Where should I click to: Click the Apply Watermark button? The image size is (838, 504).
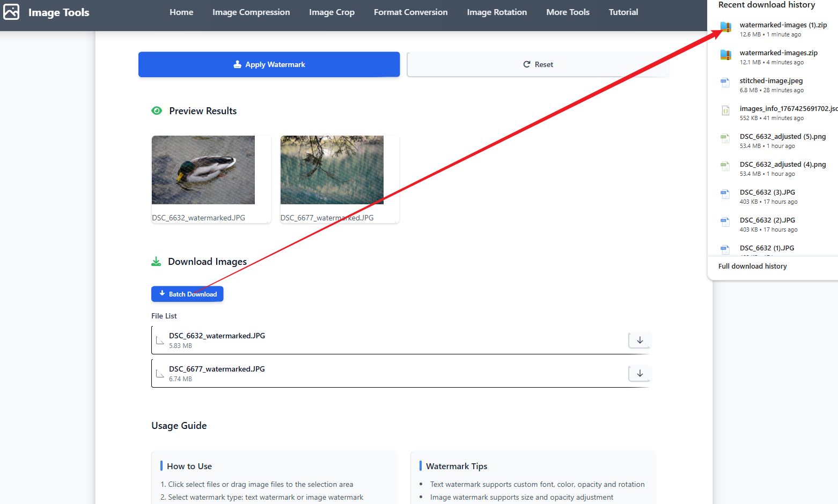click(269, 64)
